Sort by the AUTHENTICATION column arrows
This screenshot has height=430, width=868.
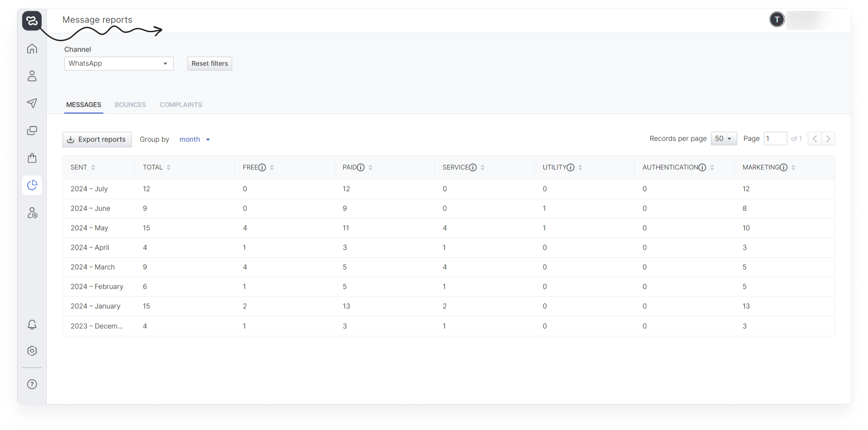712,167
